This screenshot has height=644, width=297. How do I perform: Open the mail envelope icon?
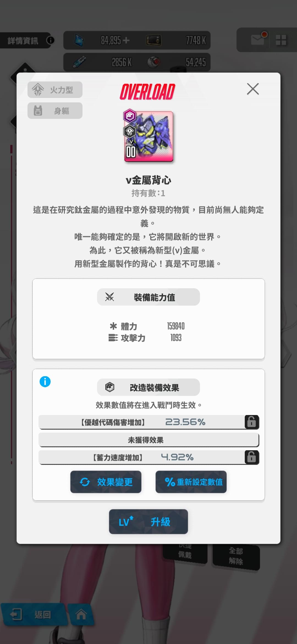coord(258,39)
